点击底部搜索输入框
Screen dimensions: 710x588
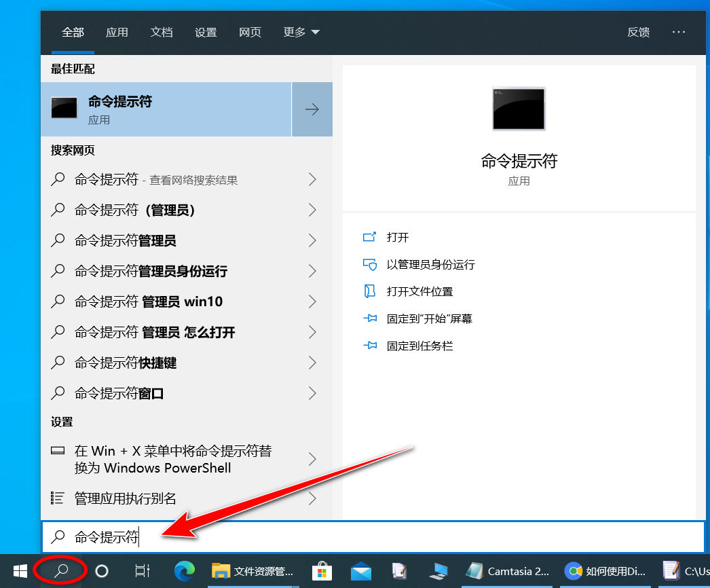272,536
